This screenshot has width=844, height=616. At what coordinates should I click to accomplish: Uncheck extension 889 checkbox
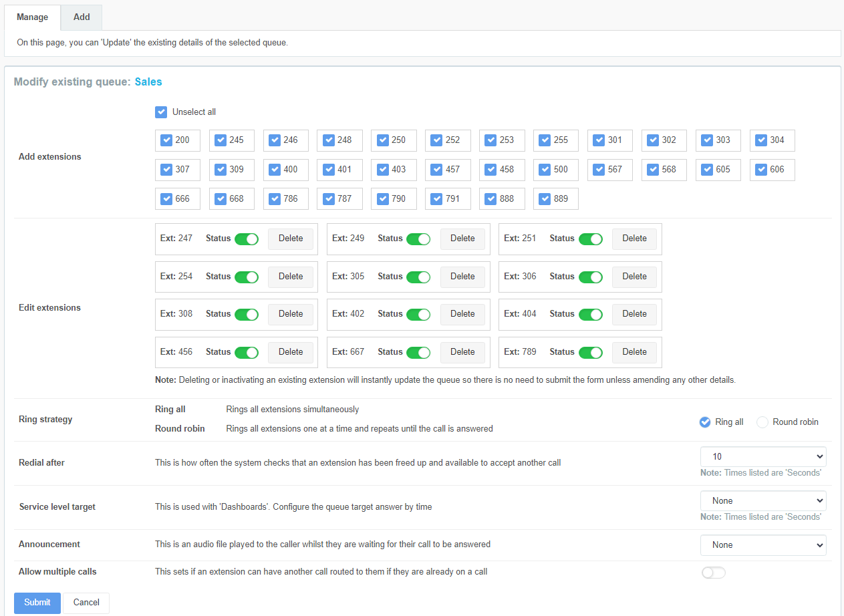point(545,199)
